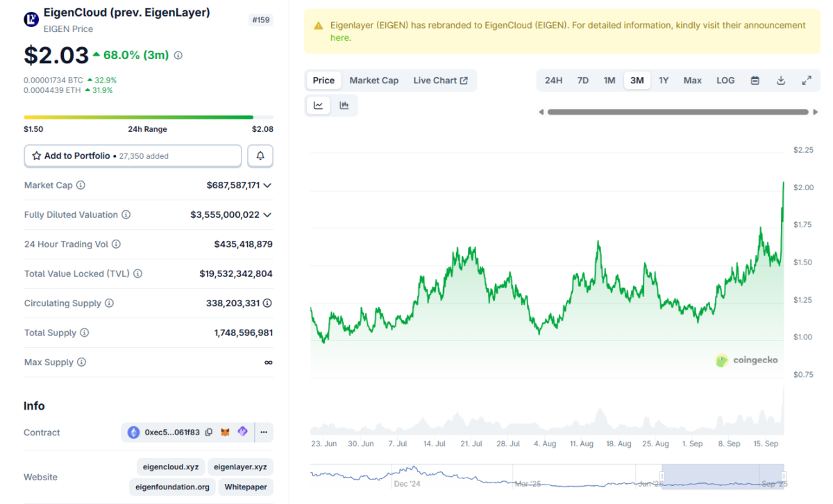The height and width of the screenshot is (504, 833).
Task: Open more contract options via ellipsis
Action: pyautogui.click(x=263, y=432)
